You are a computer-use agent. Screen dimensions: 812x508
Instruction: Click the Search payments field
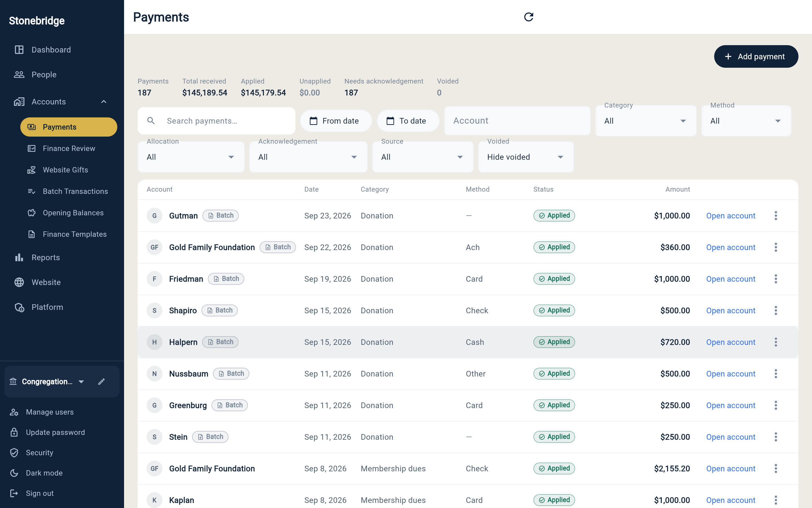pos(217,121)
